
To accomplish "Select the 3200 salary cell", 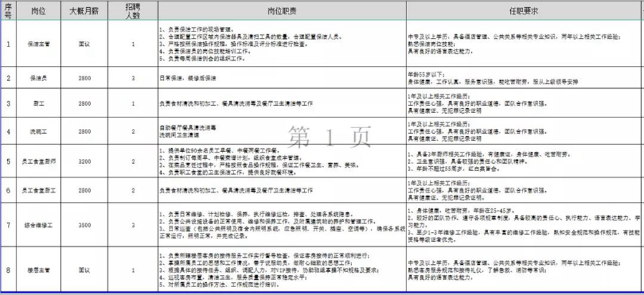I will pos(83,163).
